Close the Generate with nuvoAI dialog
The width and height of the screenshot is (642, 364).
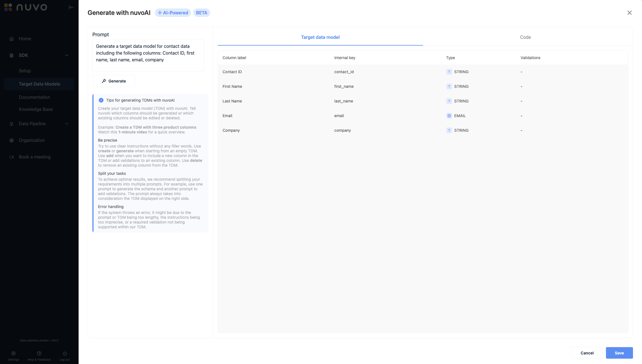tap(630, 13)
